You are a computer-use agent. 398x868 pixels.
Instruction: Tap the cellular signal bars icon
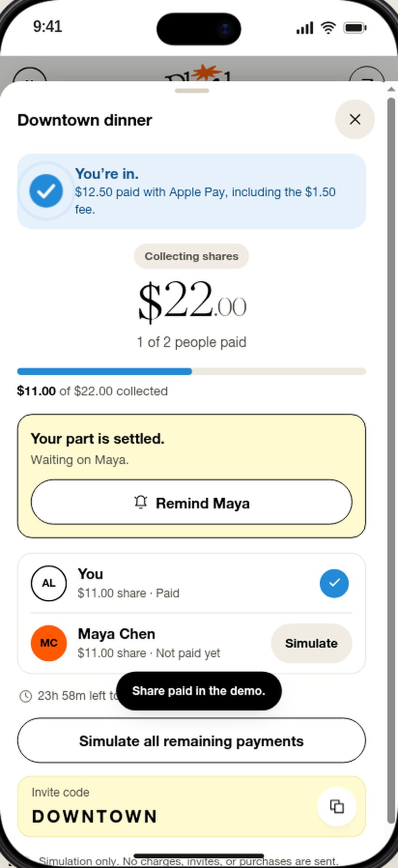click(x=305, y=29)
